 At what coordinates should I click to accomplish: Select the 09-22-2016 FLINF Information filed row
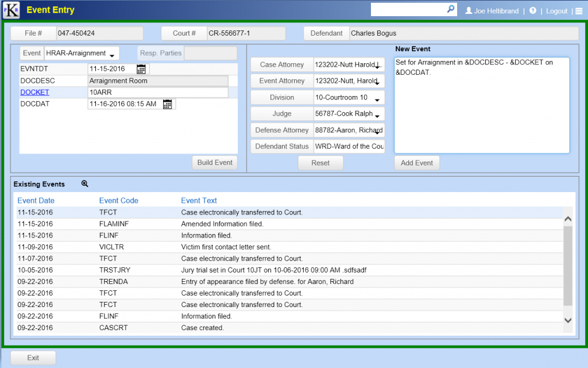click(x=289, y=316)
